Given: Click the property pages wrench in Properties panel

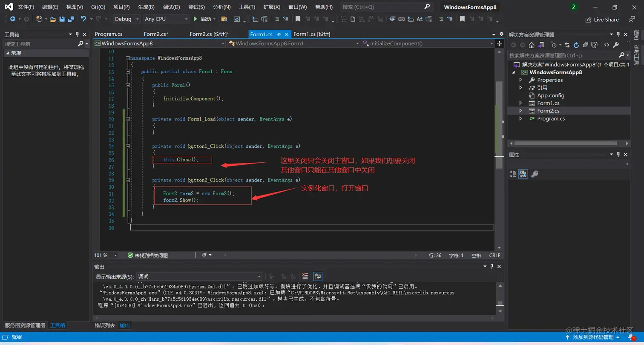Looking at the screenshot, I should click(534, 174).
